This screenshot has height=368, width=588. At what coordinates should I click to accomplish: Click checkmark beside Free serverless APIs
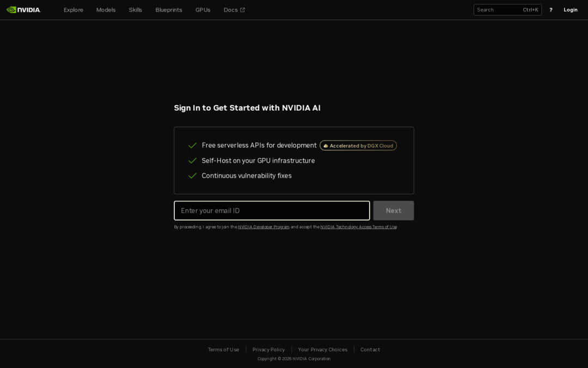pyautogui.click(x=192, y=146)
